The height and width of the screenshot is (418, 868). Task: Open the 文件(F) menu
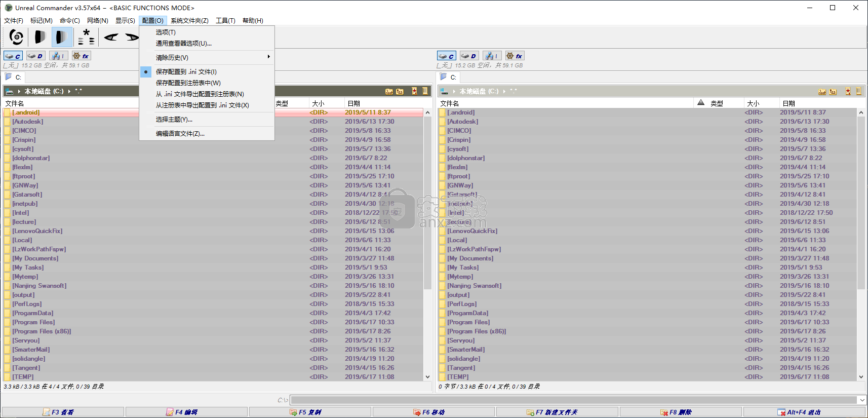tap(14, 21)
